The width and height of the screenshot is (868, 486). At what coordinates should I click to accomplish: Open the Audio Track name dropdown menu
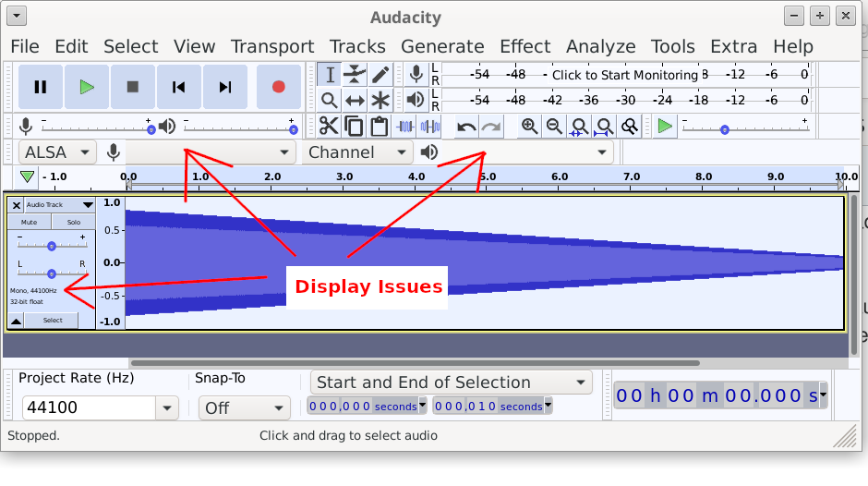pos(60,205)
